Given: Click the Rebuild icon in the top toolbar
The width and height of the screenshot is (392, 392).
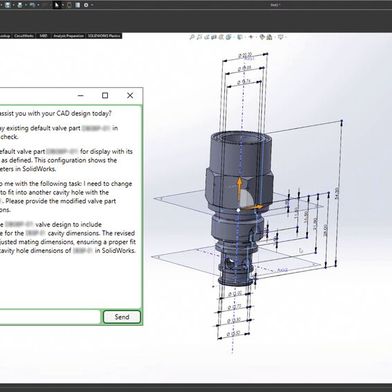Looking at the screenshot, I should click(x=69, y=5).
